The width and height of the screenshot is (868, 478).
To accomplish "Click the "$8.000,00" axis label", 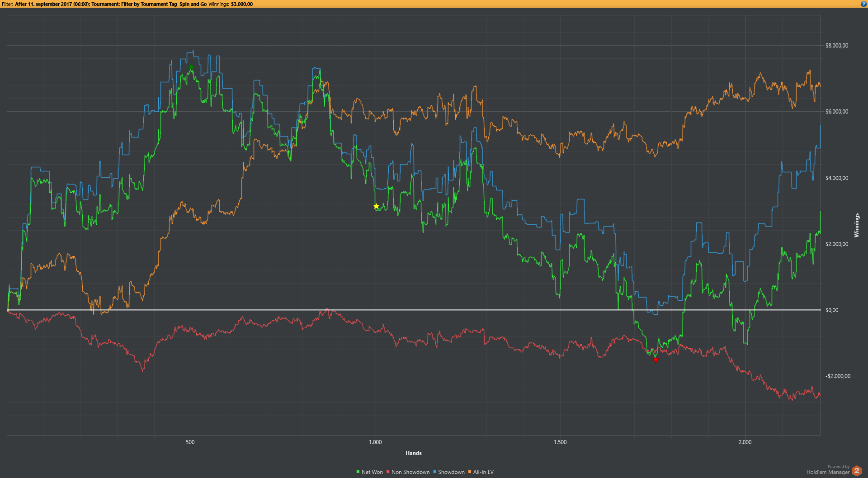I will click(837, 46).
